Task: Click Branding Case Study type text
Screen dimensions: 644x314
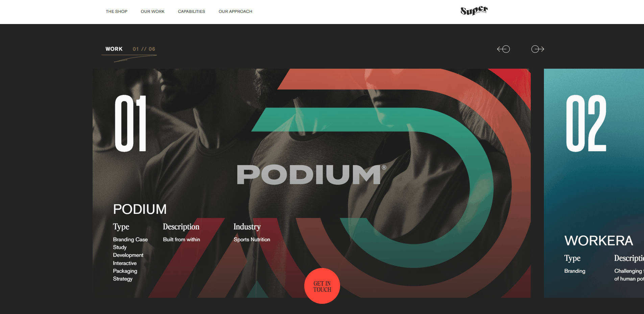Action: pos(130,243)
